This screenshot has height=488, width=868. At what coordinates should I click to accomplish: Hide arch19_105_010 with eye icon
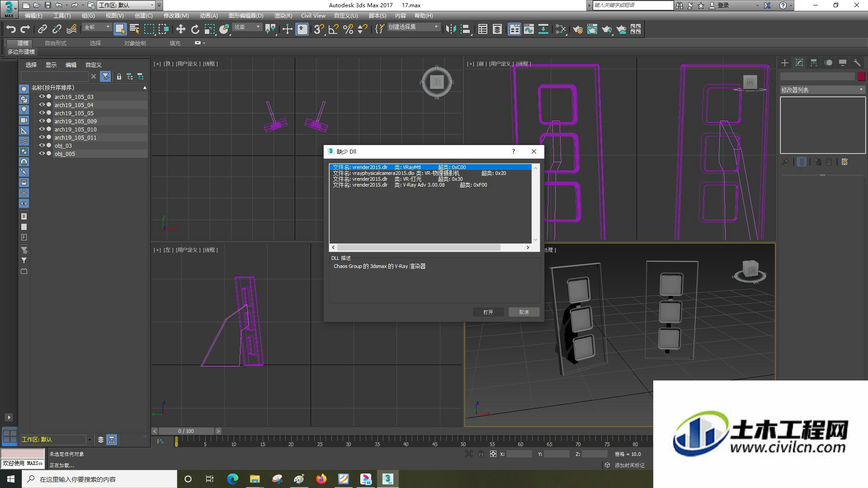coord(42,129)
